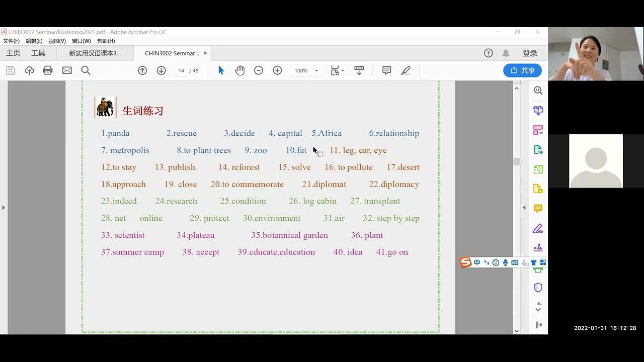Viewport: 644px width, 362px height.
Task: Collapse the right tools pane arrow
Action: [539, 325]
